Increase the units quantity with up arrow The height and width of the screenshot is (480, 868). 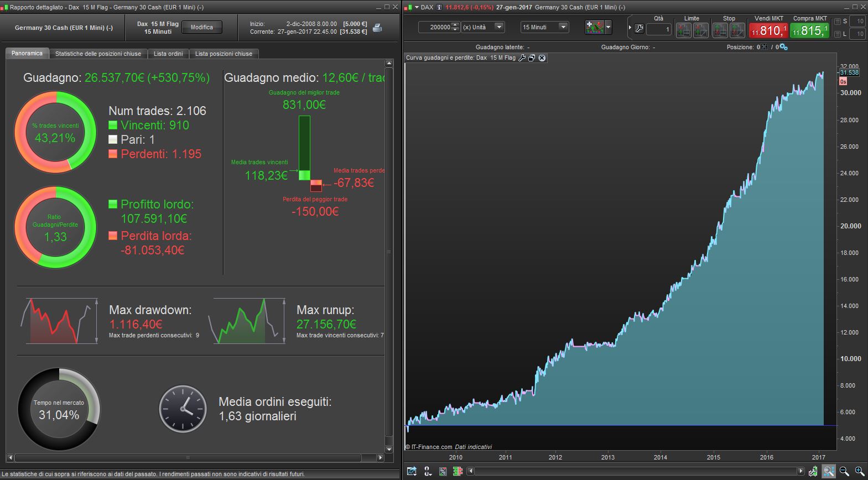[x=455, y=24]
